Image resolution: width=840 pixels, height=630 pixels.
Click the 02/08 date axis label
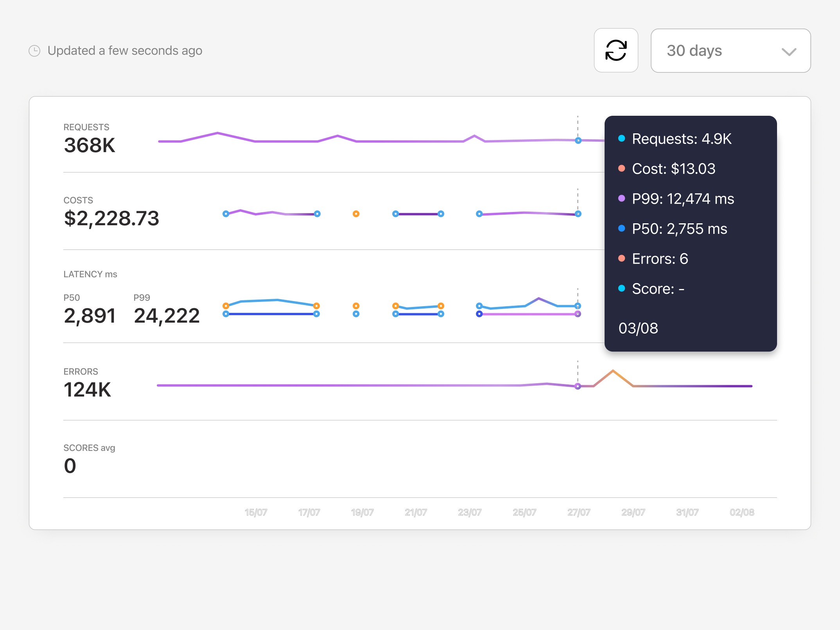(x=741, y=512)
